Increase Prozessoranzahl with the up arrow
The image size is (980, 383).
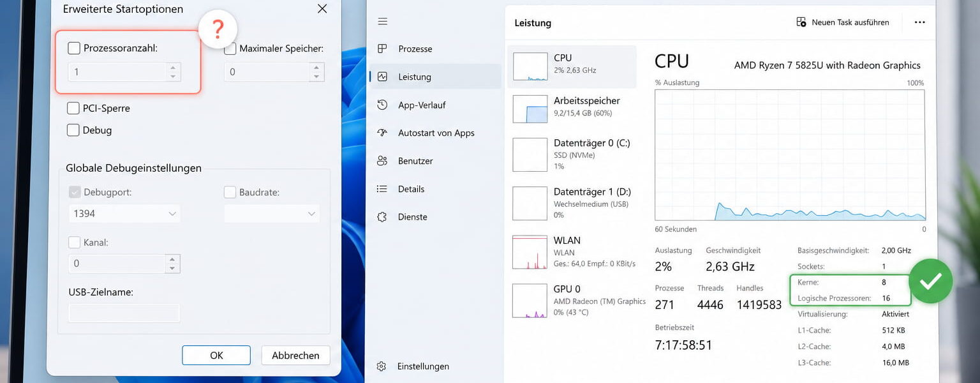point(172,67)
